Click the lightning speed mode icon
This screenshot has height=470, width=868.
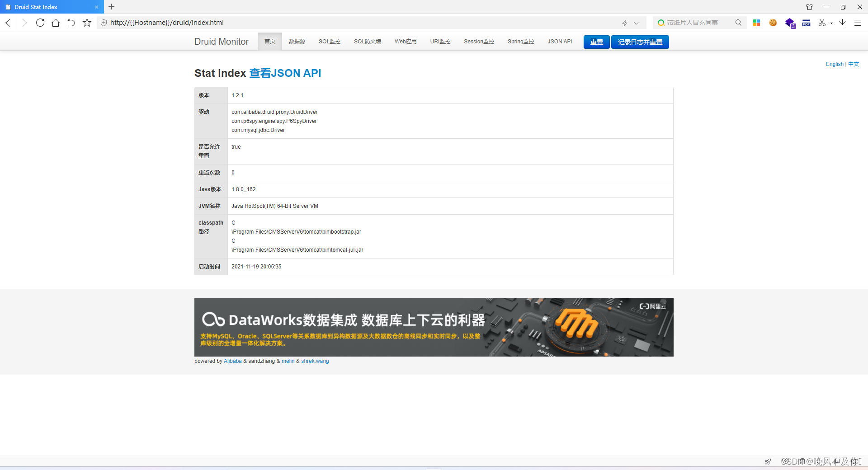[625, 23]
